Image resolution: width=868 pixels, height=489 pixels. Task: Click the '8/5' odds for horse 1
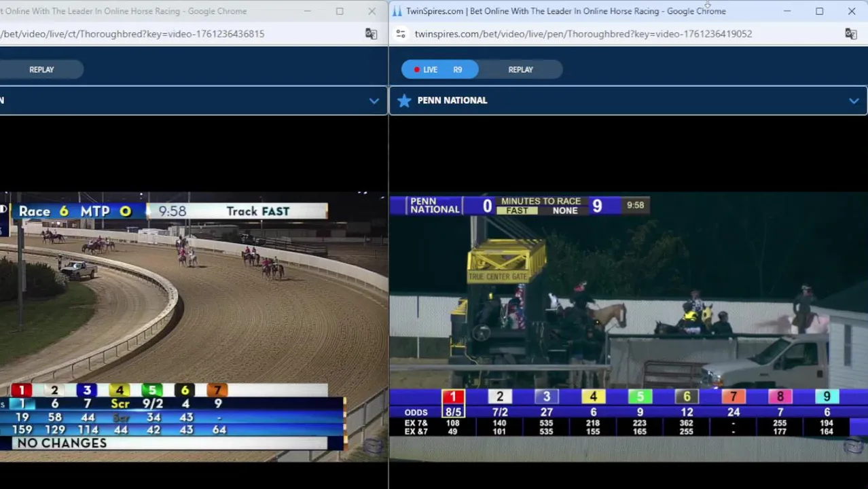pos(453,412)
